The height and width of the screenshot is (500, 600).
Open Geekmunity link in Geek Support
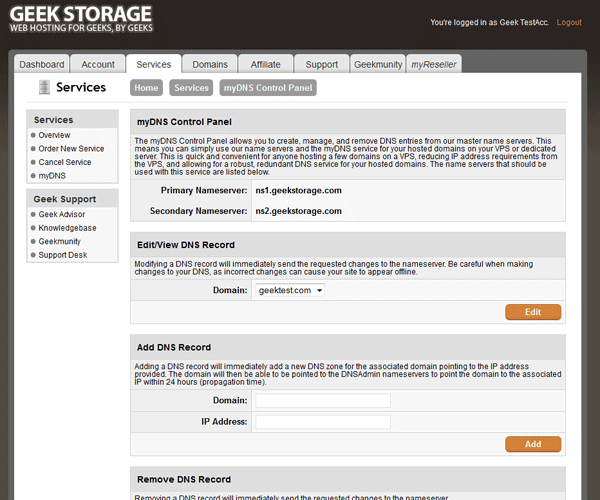pyautogui.click(x=60, y=241)
